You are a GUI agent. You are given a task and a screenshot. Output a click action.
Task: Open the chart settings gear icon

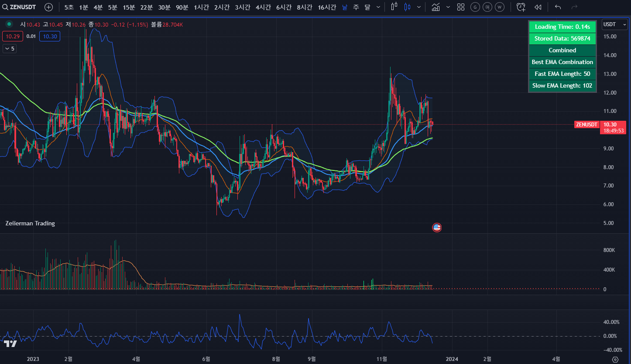(x=615, y=359)
